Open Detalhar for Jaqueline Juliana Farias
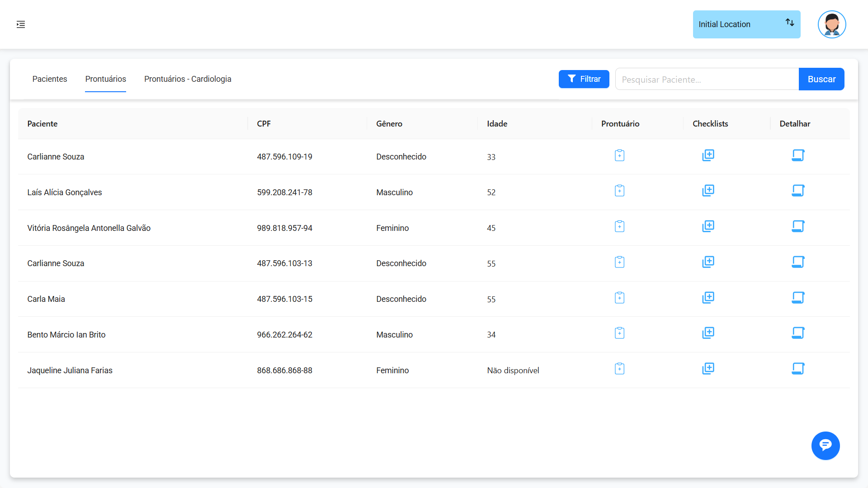This screenshot has height=488, width=868. point(798,369)
